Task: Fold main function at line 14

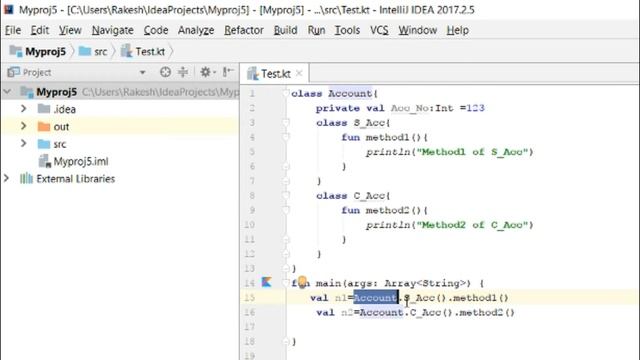Action: 286,283
